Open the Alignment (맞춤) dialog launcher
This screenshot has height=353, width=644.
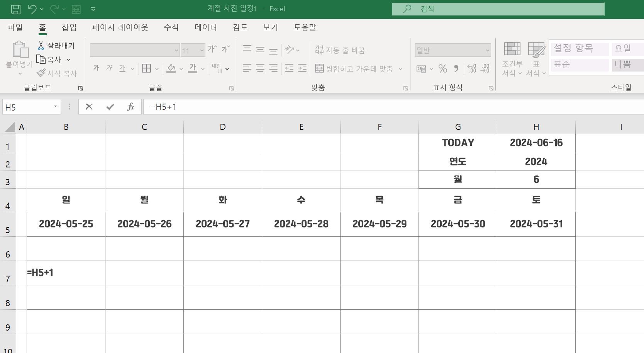pyautogui.click(x=406, y=88)
